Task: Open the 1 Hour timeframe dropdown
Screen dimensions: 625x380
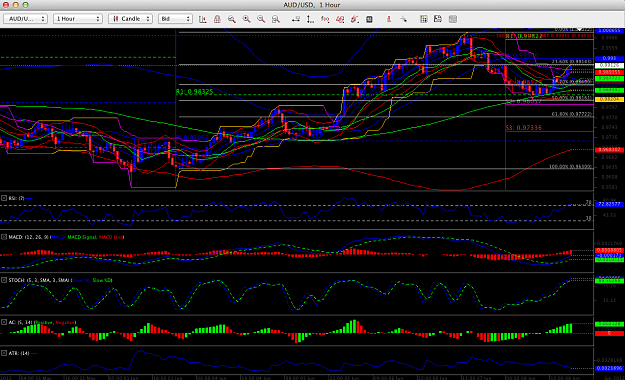Action: (x=78, y=19)
